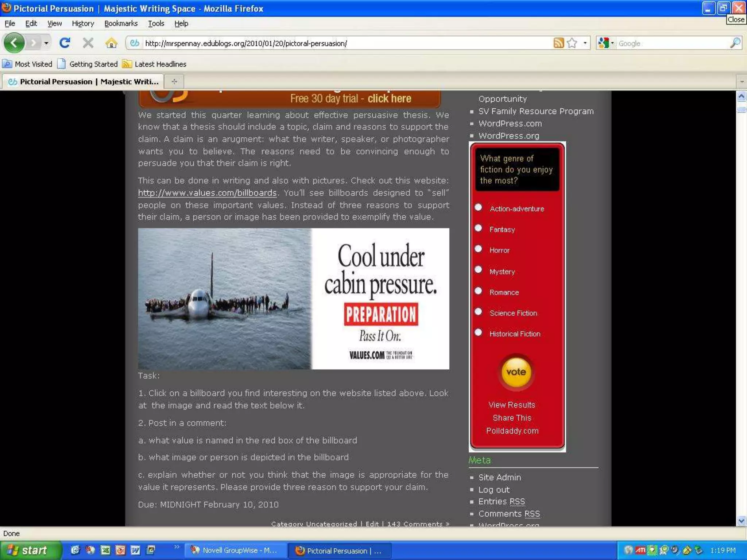747x560 pixels.
Task: Click the Windows start button
Action: pyautogui.click(x=30, y=550)
